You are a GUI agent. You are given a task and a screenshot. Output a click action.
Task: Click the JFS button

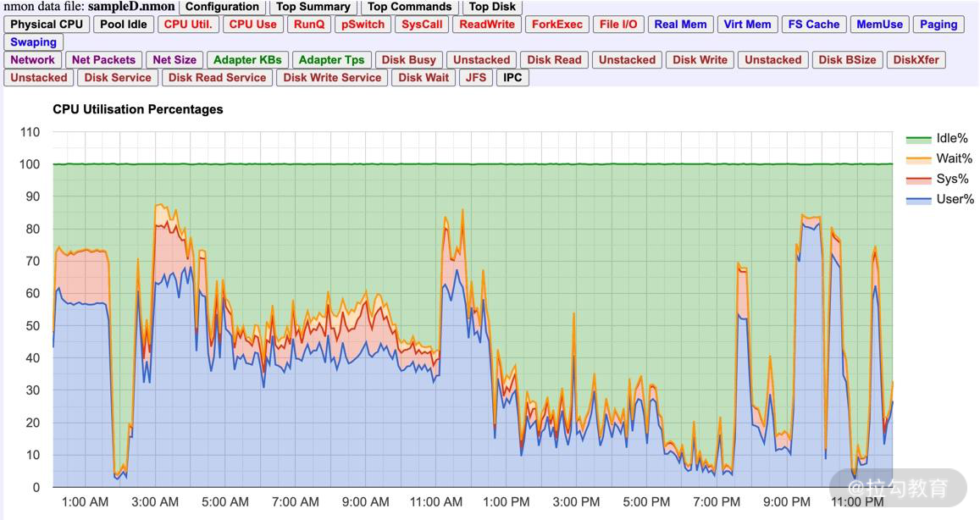[476, 78]
